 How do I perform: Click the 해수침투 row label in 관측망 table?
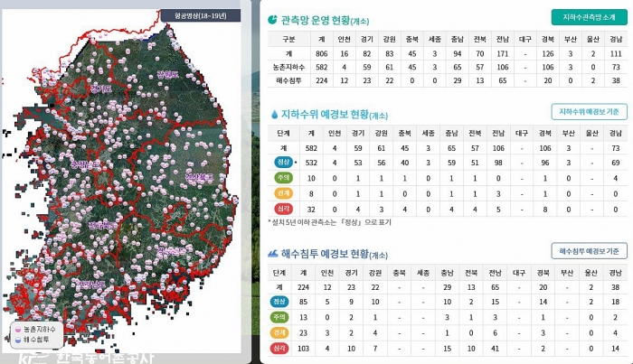coord(288,80)
